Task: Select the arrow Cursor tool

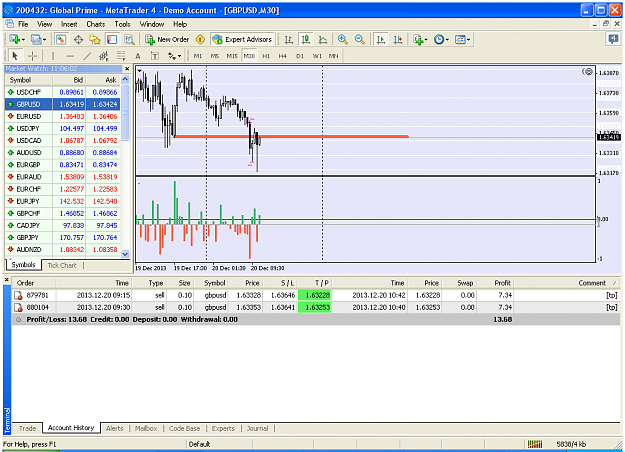Action: (15, 56)
